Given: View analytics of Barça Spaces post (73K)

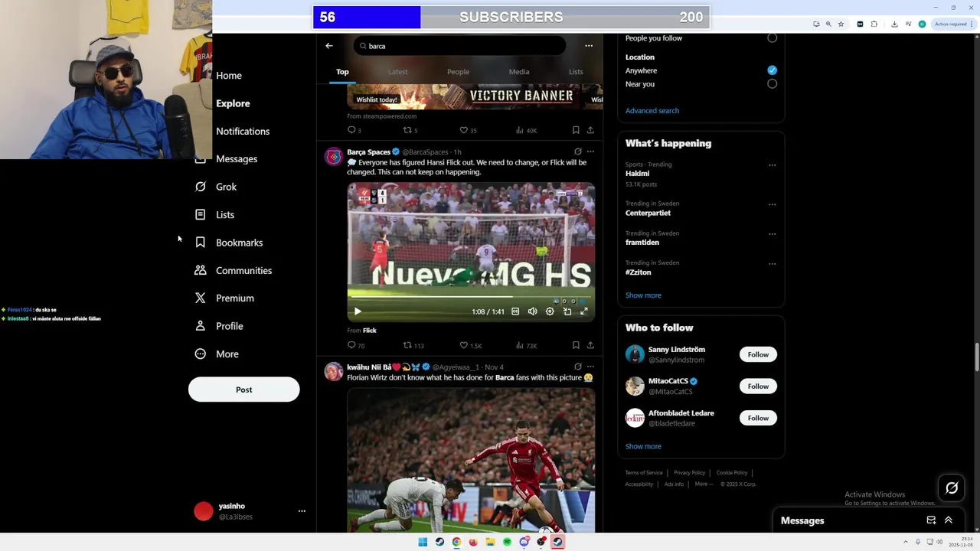Looking at the screenshot, I should pos(526,346).
